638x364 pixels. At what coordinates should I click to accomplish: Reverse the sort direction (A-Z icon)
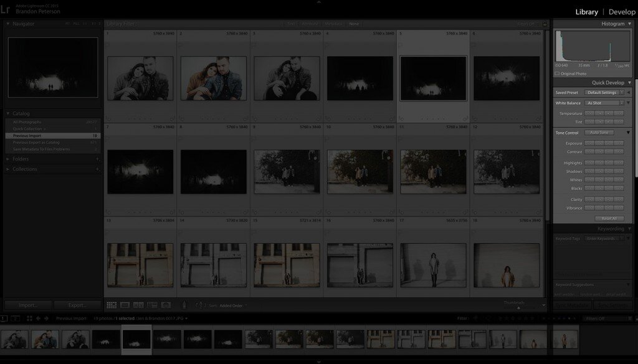click(201, 305)
